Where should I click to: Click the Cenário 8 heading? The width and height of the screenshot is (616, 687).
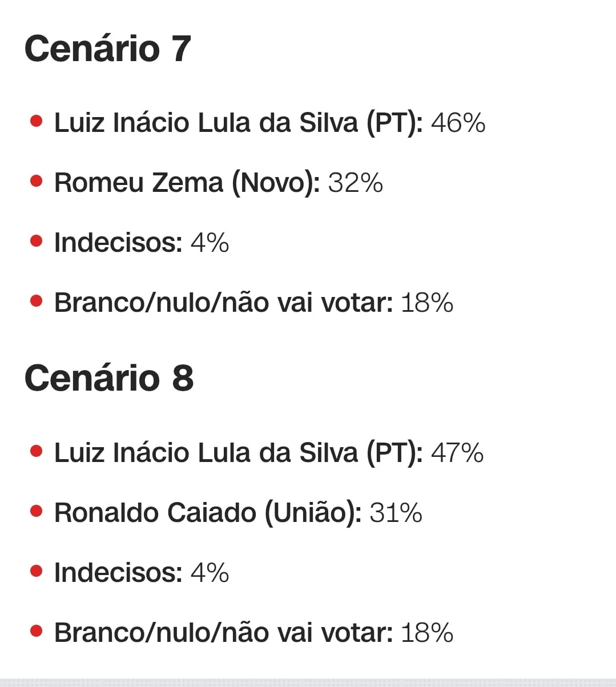[x=108, y=378]
